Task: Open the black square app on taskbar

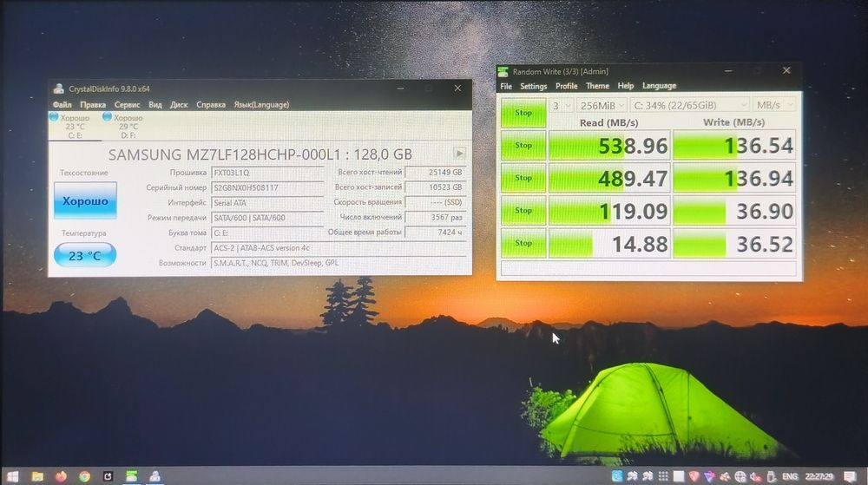Action: point(108,476)
